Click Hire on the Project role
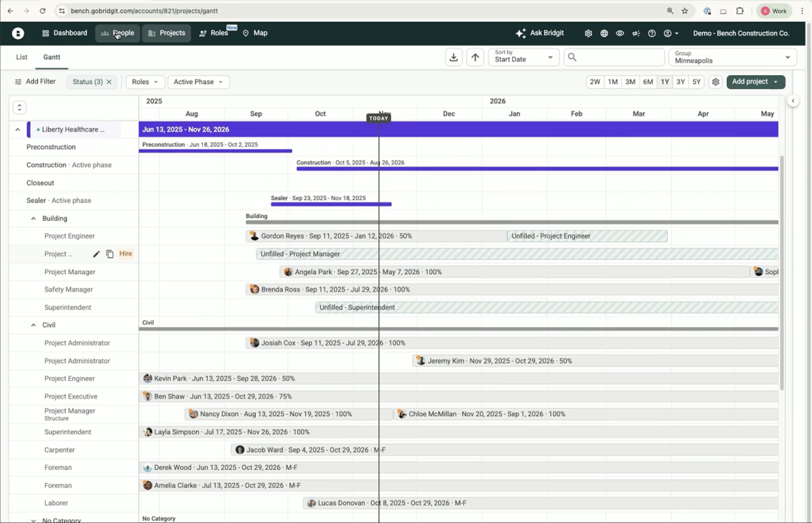 pos(126,253)
